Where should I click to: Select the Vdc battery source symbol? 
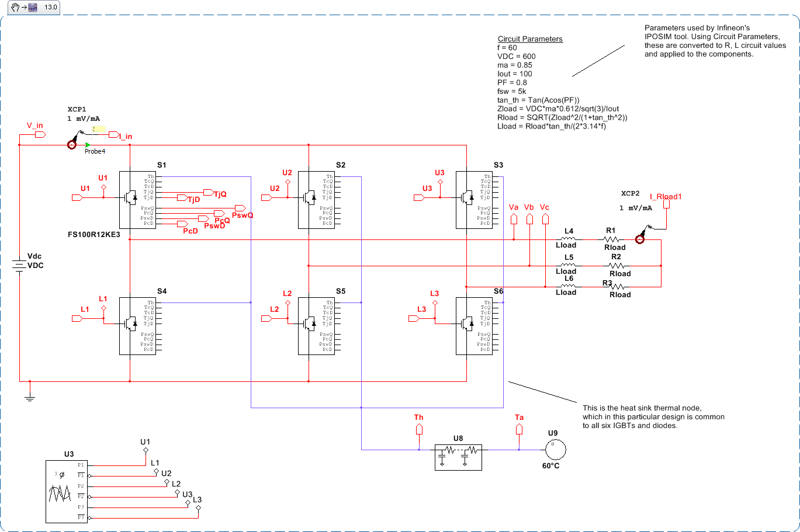[x=20, y=265]
